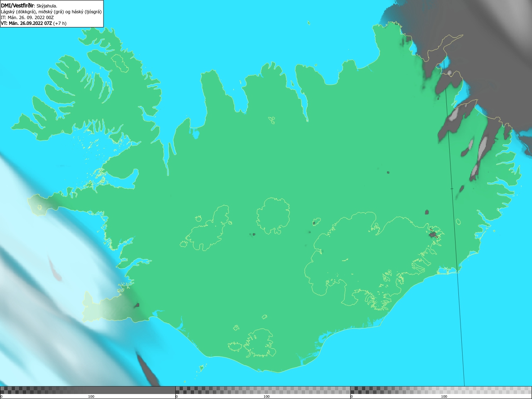Click the "100" label on the mid-cloud scale
The width and height of the screenshot is (532, 399).
[266, 397]
